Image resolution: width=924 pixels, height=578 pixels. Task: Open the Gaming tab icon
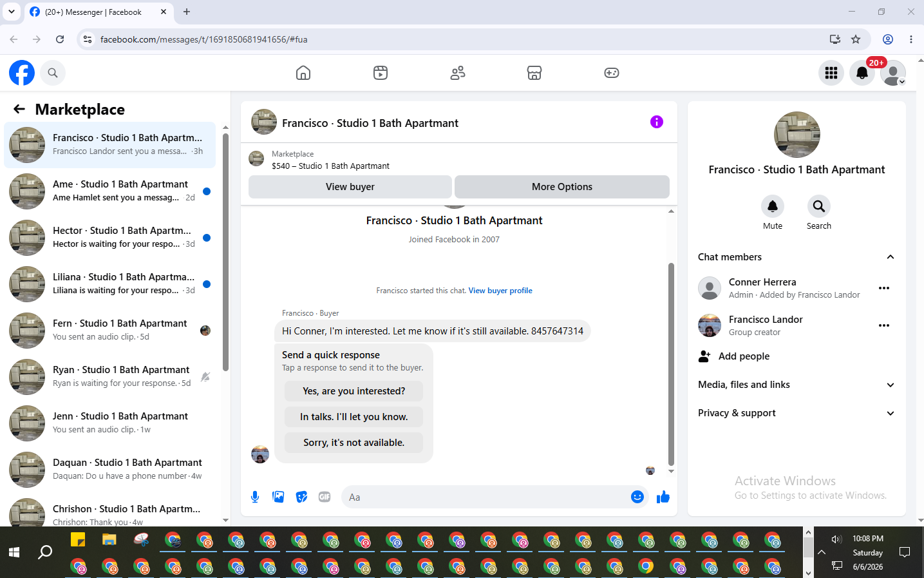click(612, 73)
